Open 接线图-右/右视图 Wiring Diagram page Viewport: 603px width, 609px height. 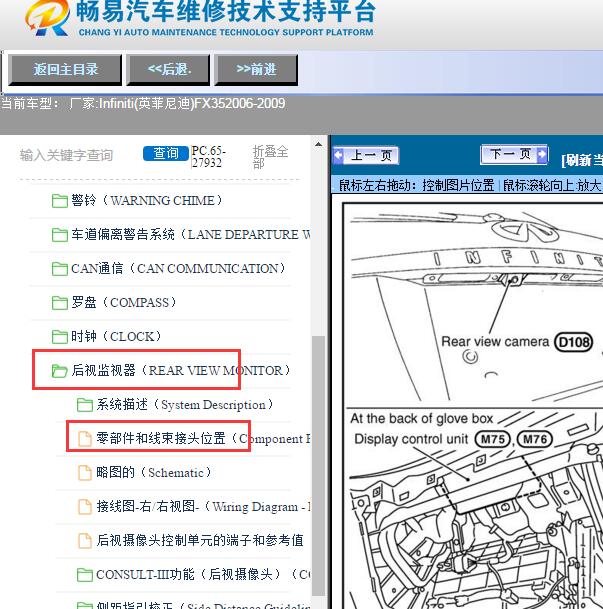pos(203,506)
